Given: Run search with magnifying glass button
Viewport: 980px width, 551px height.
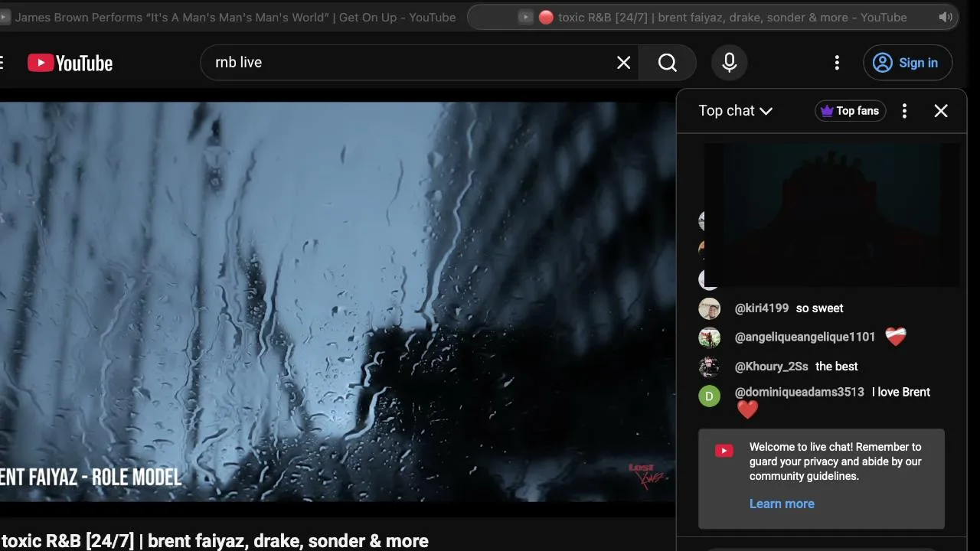Looking at the screenshot, I should pyautogui.click(x=668, y=63).
